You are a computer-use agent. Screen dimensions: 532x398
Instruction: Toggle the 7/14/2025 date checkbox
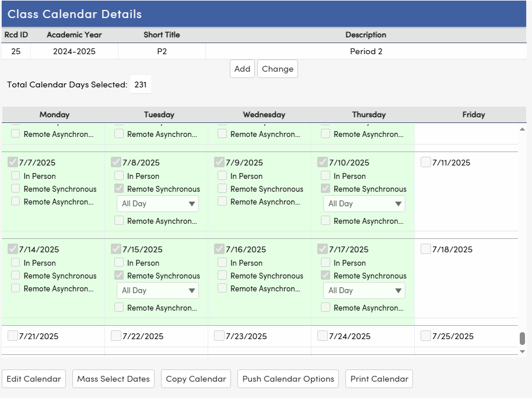click(13, 249)
